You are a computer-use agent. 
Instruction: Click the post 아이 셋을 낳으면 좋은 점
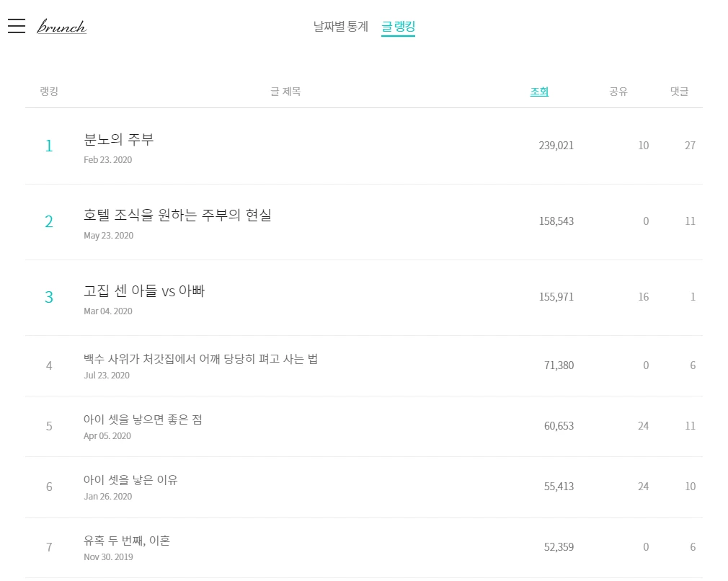(x=142, y=419)
